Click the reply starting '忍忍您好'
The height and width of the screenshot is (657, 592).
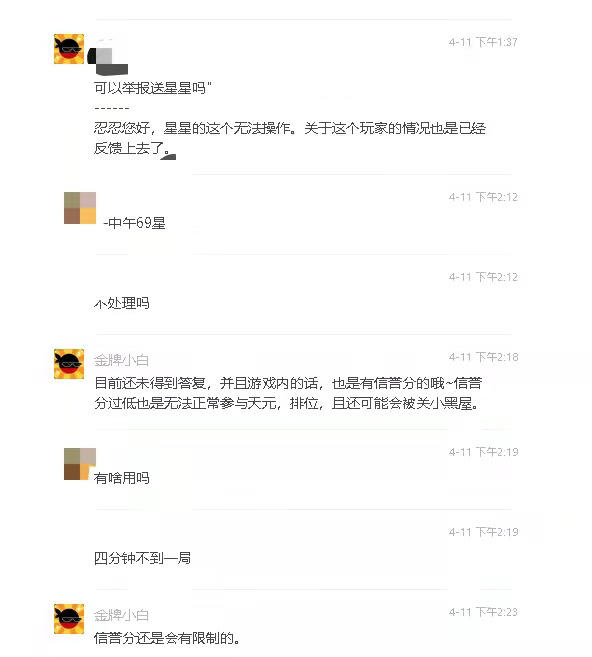(x=290, y=138)
